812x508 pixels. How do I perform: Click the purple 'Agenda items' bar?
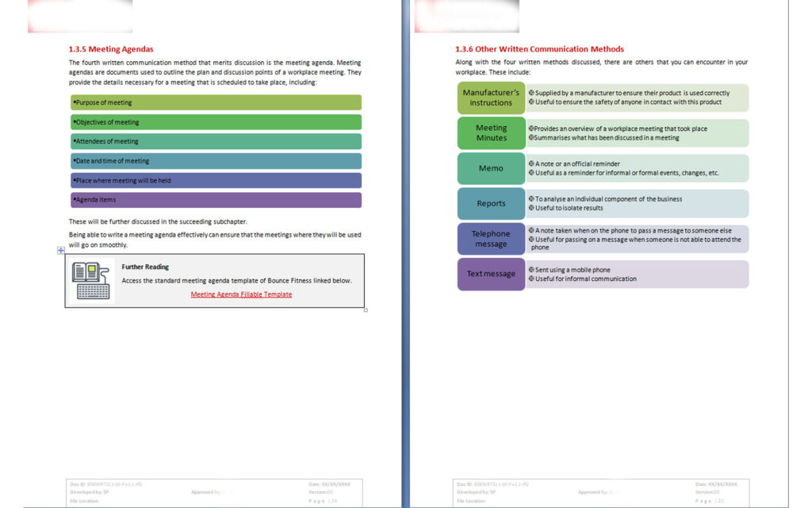(216, 200)
